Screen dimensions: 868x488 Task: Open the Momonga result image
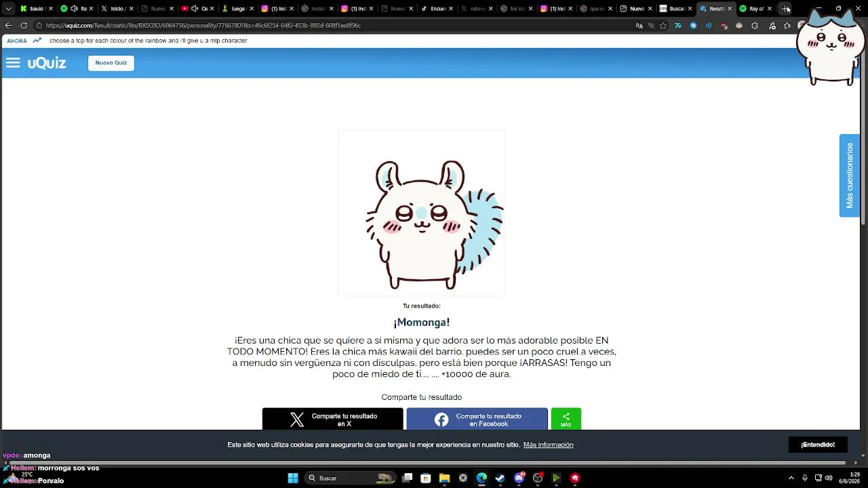pyautogui.click(x=421, y=213)
